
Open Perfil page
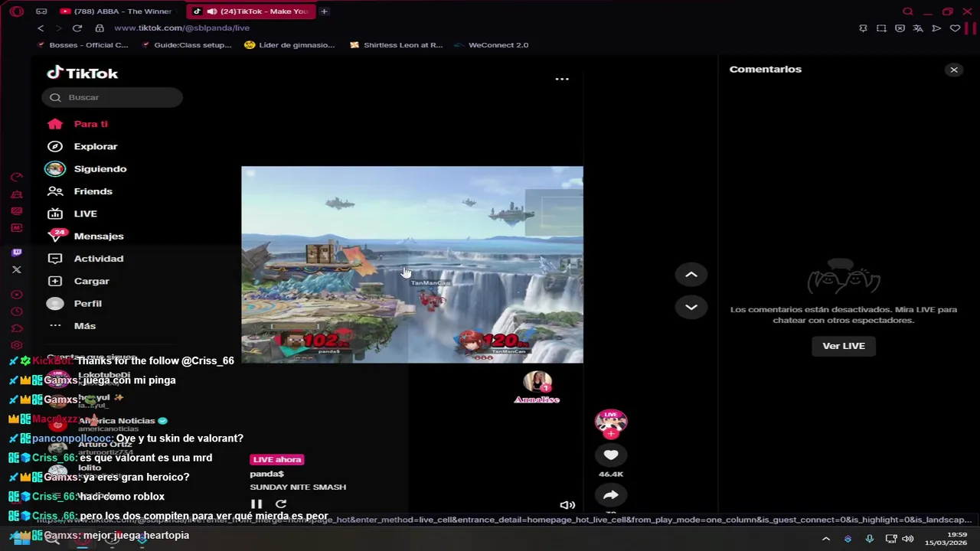(x=87, y=304)
